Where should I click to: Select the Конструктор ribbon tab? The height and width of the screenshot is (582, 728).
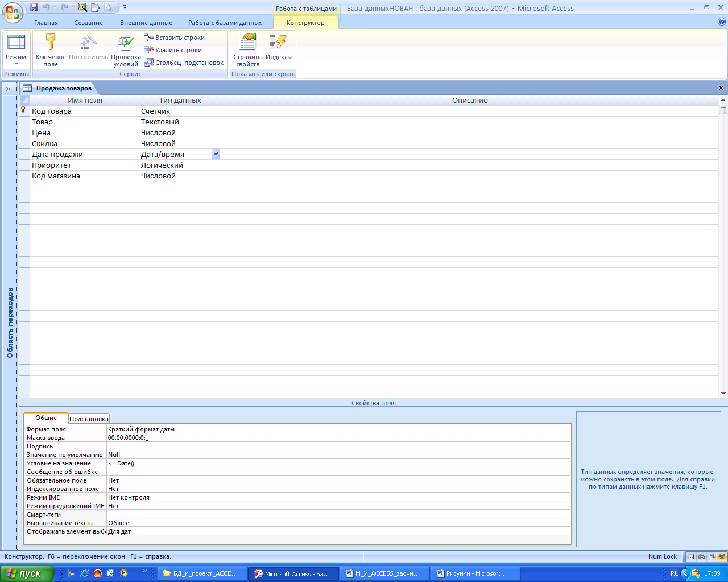pyautogui.click(x=305, y=23)
